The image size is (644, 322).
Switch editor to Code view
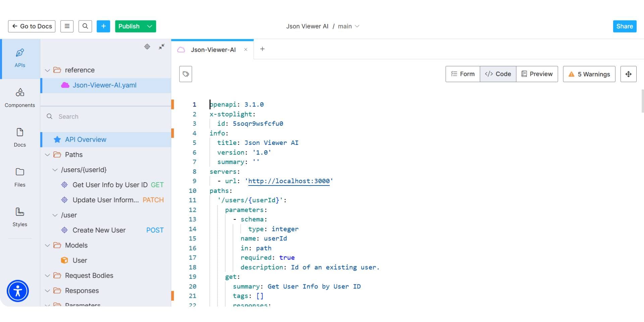(498, 74)
